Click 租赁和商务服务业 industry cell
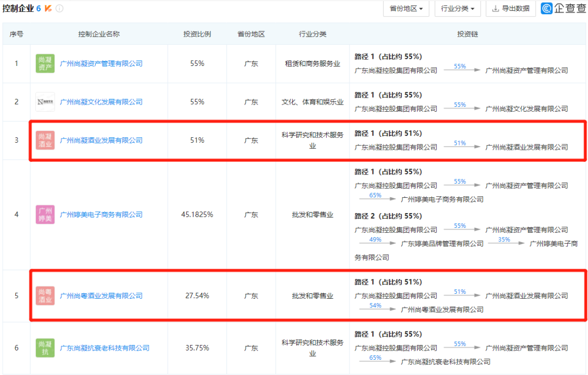This screenshot has width=588, height=375. [313, 63]
